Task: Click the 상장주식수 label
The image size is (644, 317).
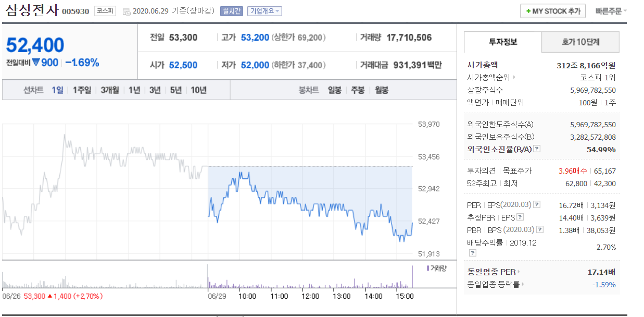Action: pyautogui.click(x=485, y=90)
